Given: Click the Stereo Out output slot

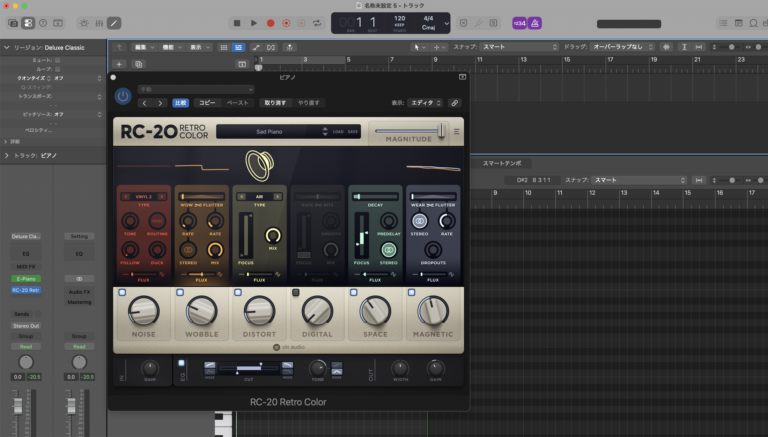Looking at the screenshot, I should click(26, 326).
